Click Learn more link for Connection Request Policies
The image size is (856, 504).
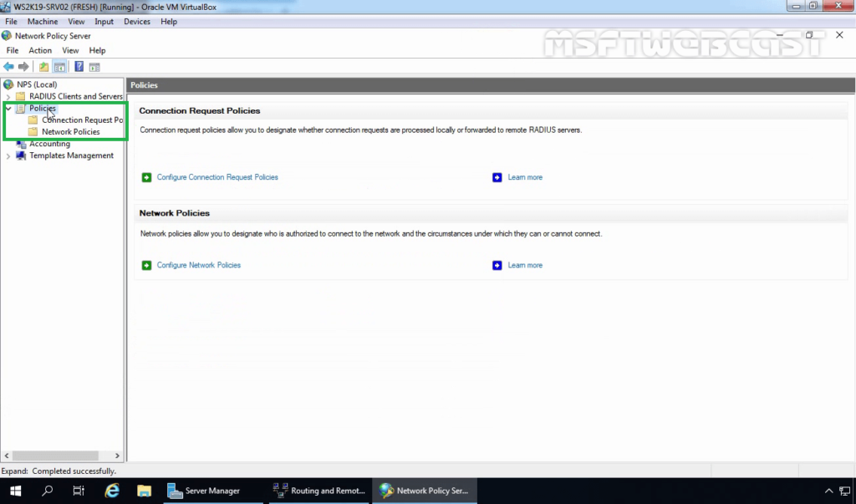tap(525, 177)
